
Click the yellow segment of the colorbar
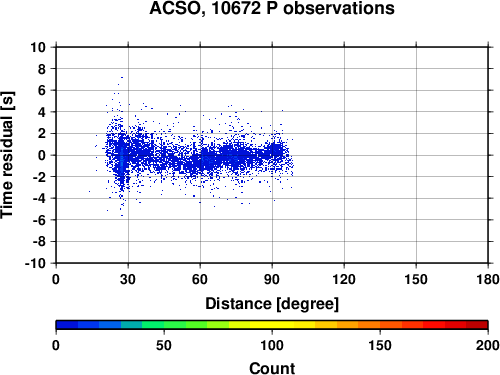(x=272, y=325)
